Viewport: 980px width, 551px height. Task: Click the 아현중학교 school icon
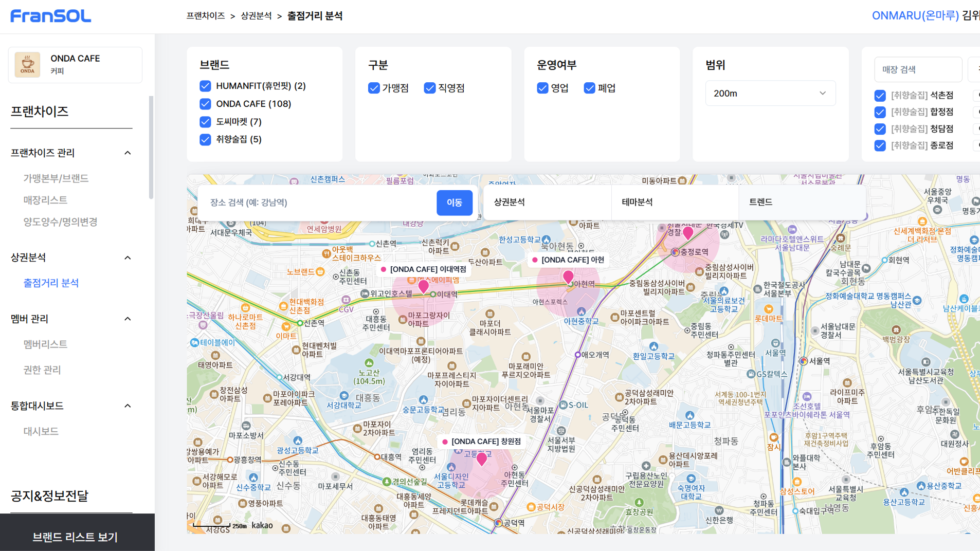(582, 311)
